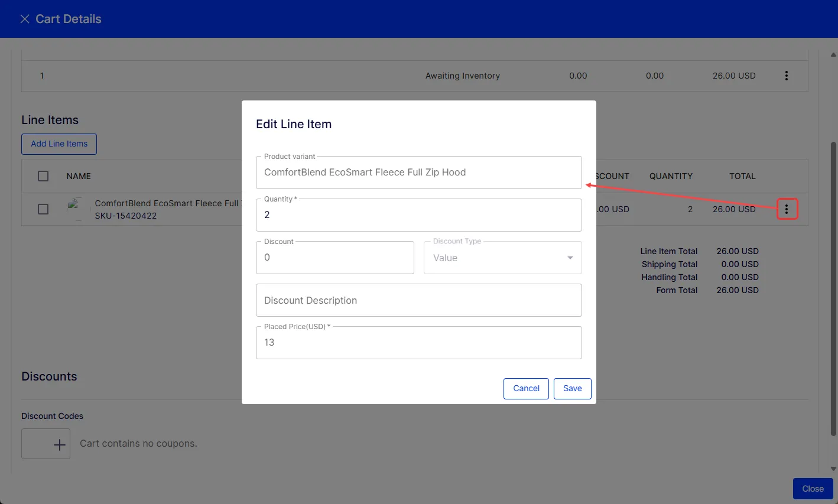Click the Awaiting Inventory status cell
The width and height of the screenshot is (838, 504).
click(463, 76)
